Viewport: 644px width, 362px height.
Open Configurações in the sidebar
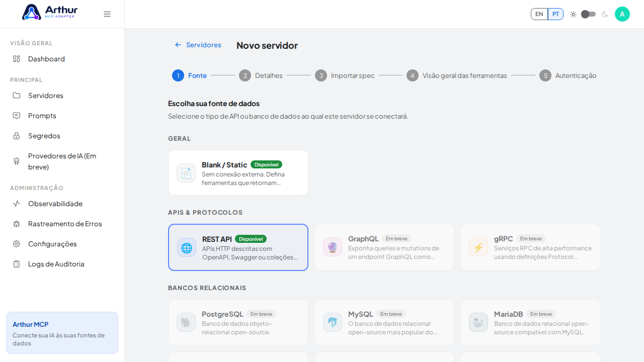62,244
